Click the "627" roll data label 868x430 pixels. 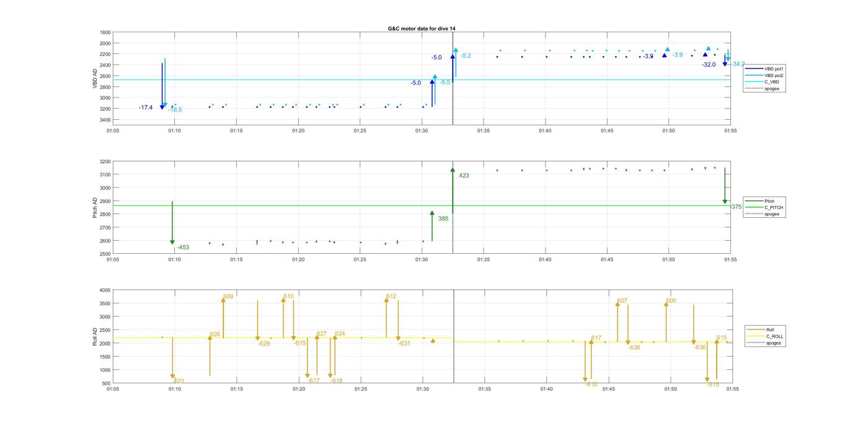pyautogui.click(x=322, y=334)
